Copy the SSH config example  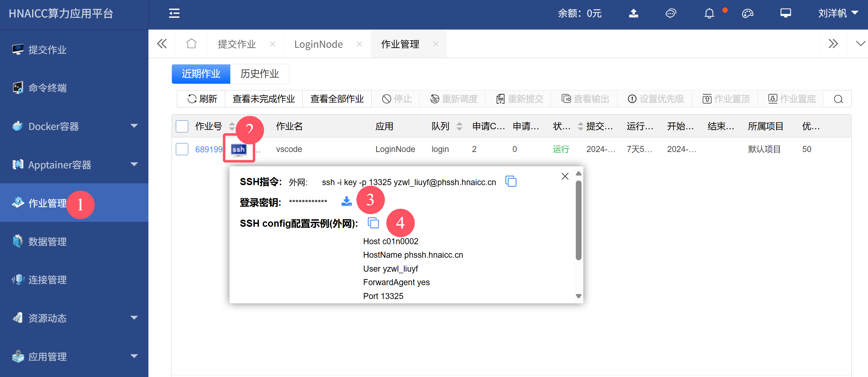(x=373, y=223)
